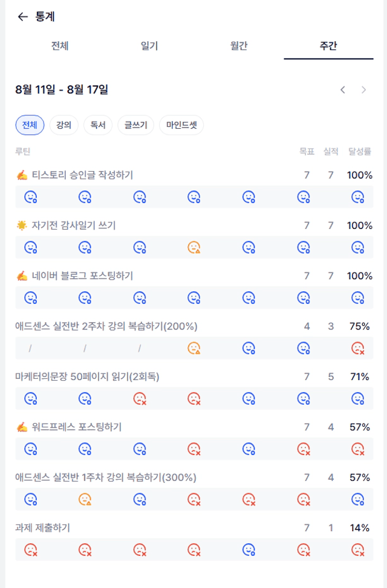Filter routines by 마인드셋 chip
Image resolution: width=387 pixels, height=588 pixels.
click(181, 125)
